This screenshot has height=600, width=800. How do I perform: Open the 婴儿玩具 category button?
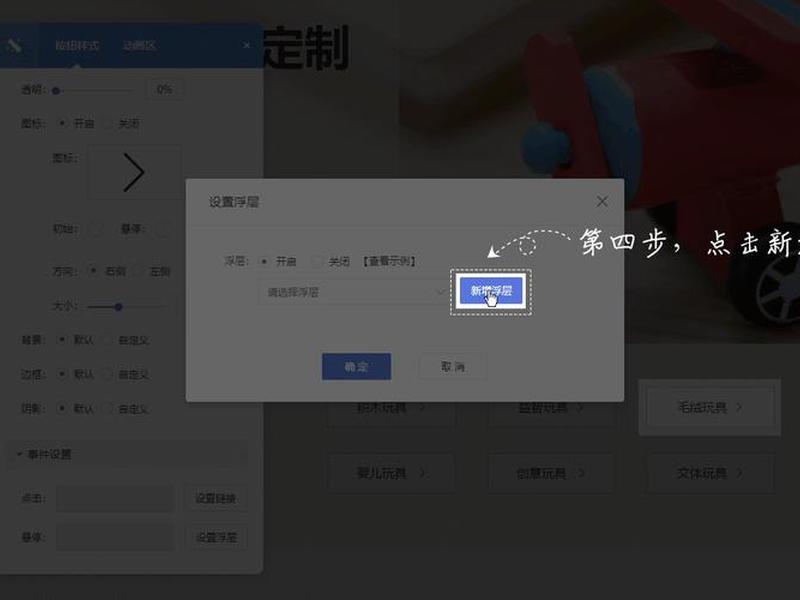(x=391, y=473)
